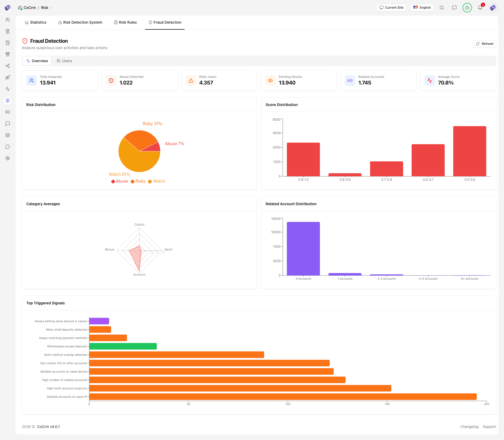Open the English language selector
Screen dimensions: 504x440
click(422, 8)
